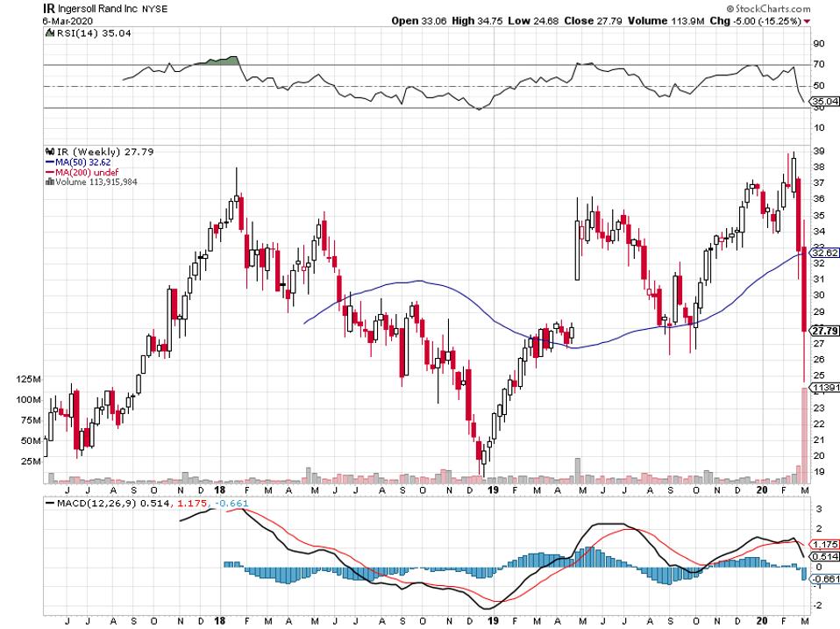The height and width of the screenshot is (629, 840).
Task: Click the Close 27.79 value in header
Action: click(593, 21)
